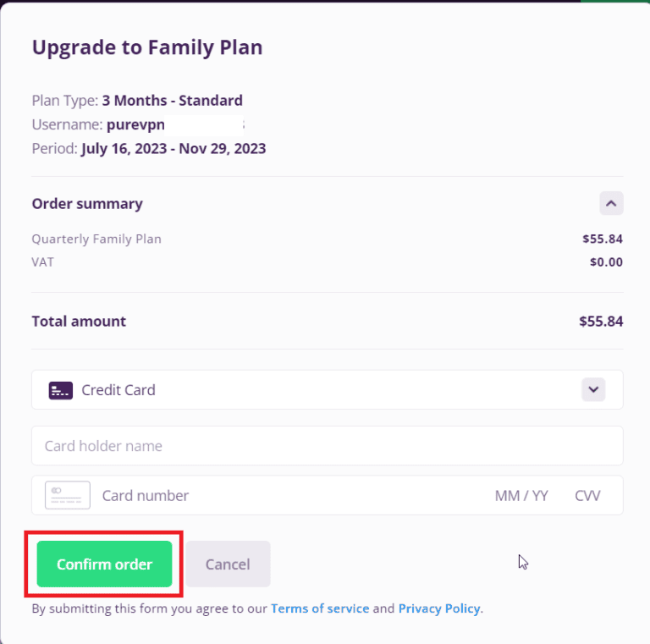This screenshot has width=650, height=644.
Task: Click the Card holder name field
Action: point(327,446)
